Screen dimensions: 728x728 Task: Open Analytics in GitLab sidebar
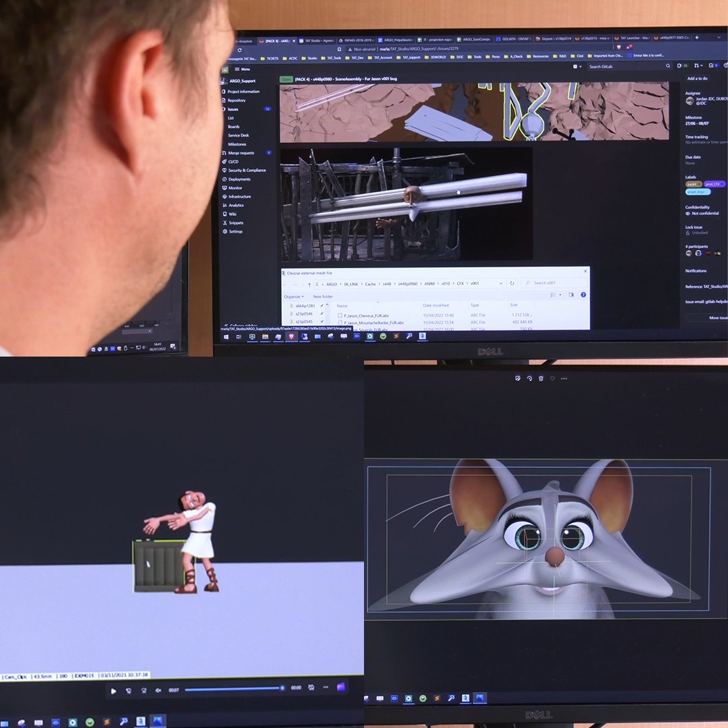coord(233,205)
